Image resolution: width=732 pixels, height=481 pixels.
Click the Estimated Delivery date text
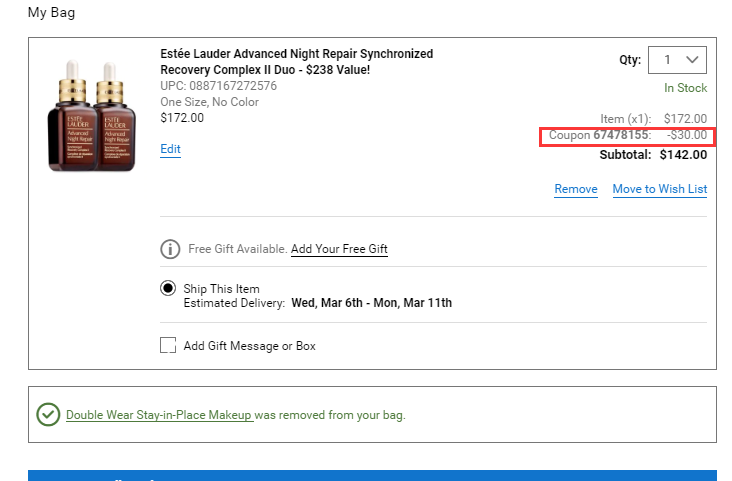tap(372, 303)
